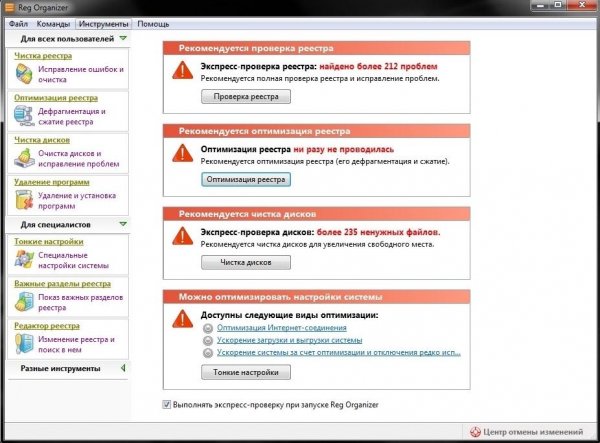The image size is (600, 443).
Task: Click the Показ важных разделов реестра text
Action: pyautogui.click(x=80, y=302)
